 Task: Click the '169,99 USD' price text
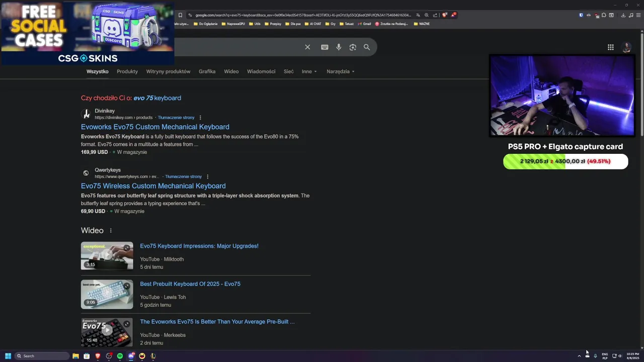95,152
